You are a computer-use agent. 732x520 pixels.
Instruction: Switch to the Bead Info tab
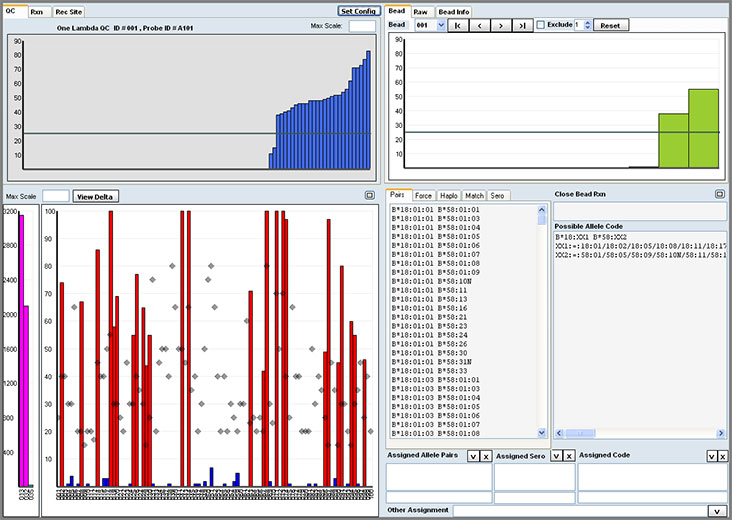(455, 11)
